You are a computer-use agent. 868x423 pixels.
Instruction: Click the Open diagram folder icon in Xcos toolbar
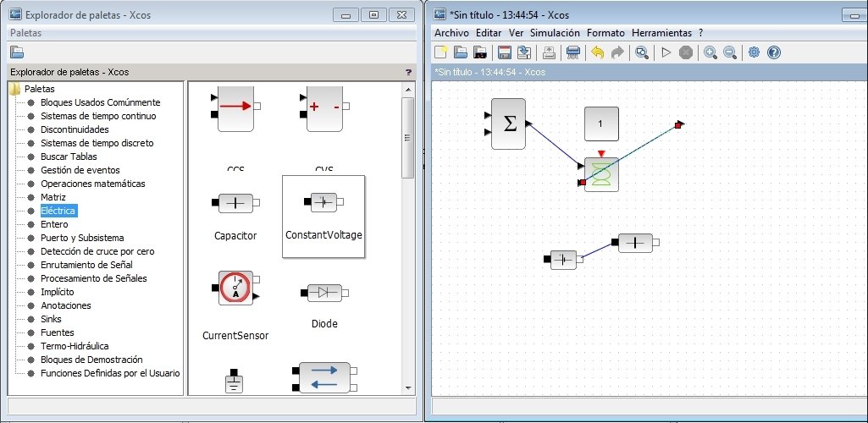tap(461, 52)
